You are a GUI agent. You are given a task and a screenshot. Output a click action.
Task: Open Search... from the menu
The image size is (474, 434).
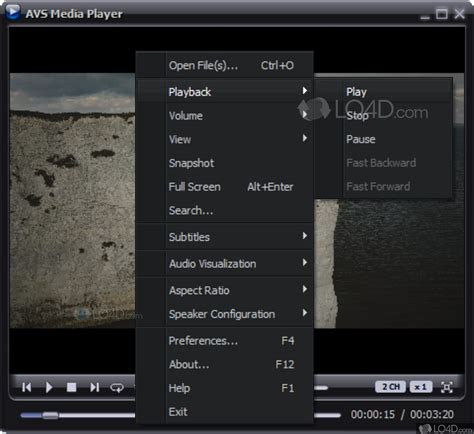click(224, 210)
